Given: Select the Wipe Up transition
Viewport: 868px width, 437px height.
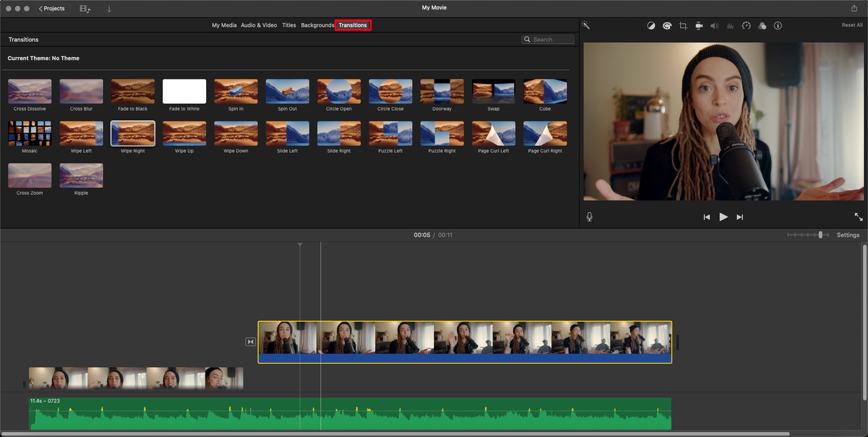Looking at the screenshot, I should coord(184,134).
